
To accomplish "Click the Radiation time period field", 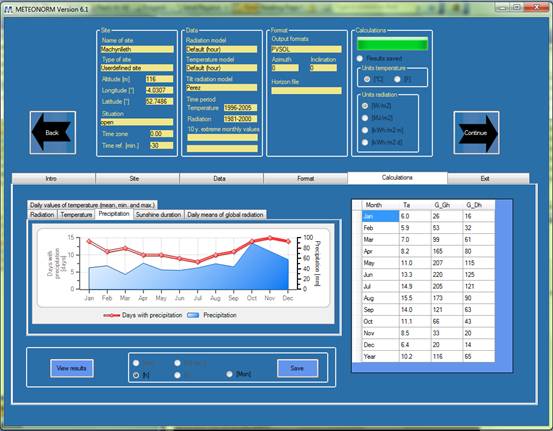I will (240, 119).
